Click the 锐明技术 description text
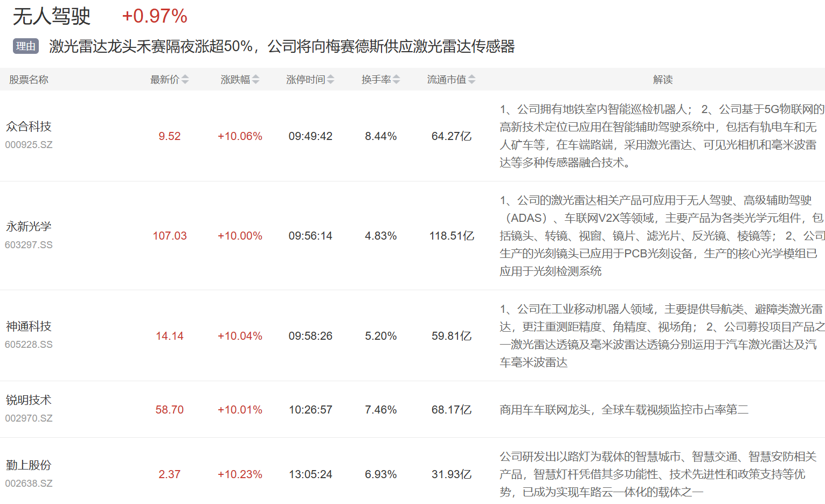825x504 pixels. (x=623, y=410)
